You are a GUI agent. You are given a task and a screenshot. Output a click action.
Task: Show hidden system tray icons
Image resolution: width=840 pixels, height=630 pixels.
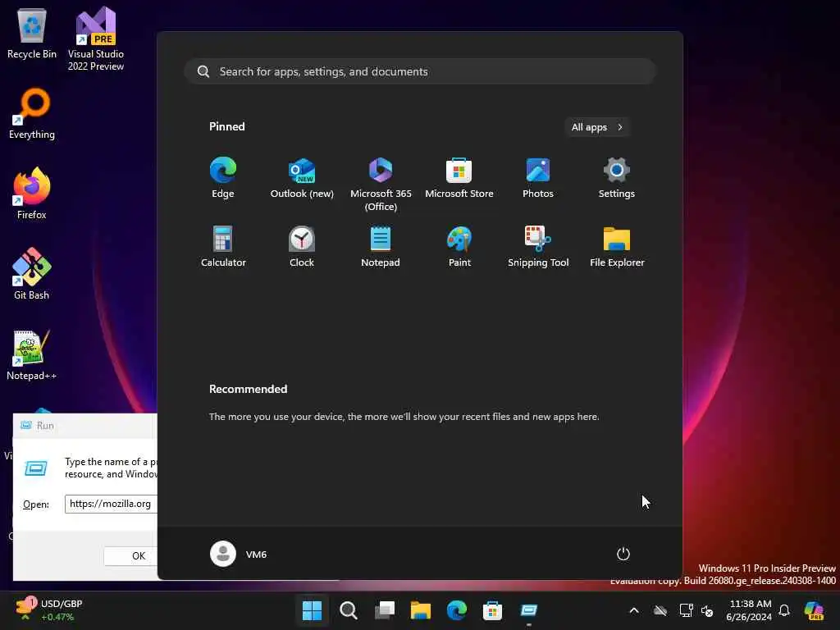point(634,610)
